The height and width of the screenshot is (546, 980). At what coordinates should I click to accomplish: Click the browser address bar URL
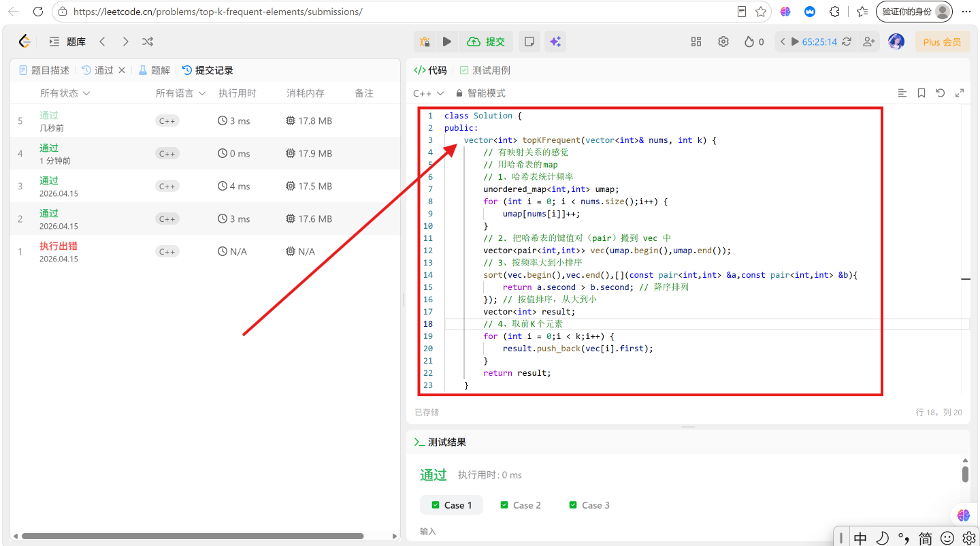[217, 12]
